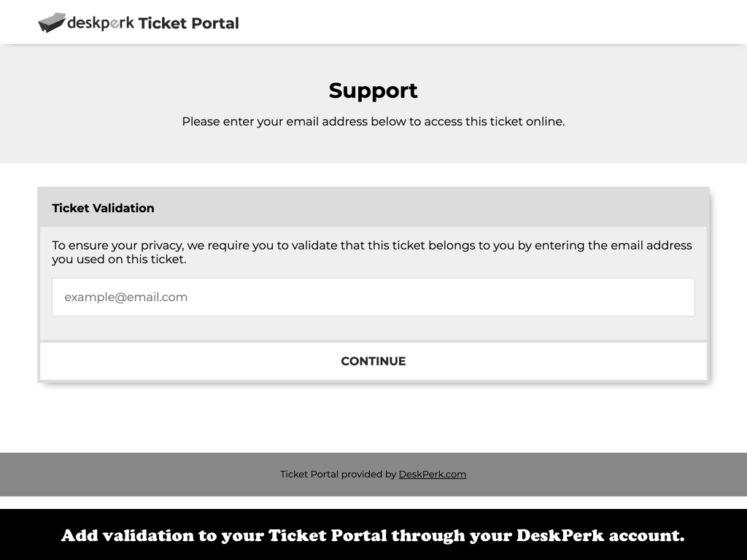Click the DeskPerk box logo icon
The width and height of the screenshot is (747, 560).
pyautogui.click(x=51, y=23)
